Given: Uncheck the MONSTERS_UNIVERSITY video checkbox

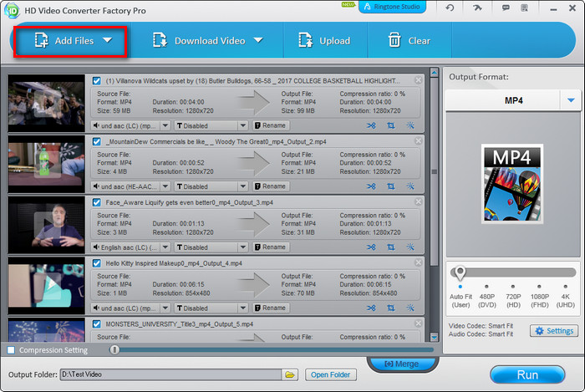Looking at the screenshot, I should coord(97,323).
